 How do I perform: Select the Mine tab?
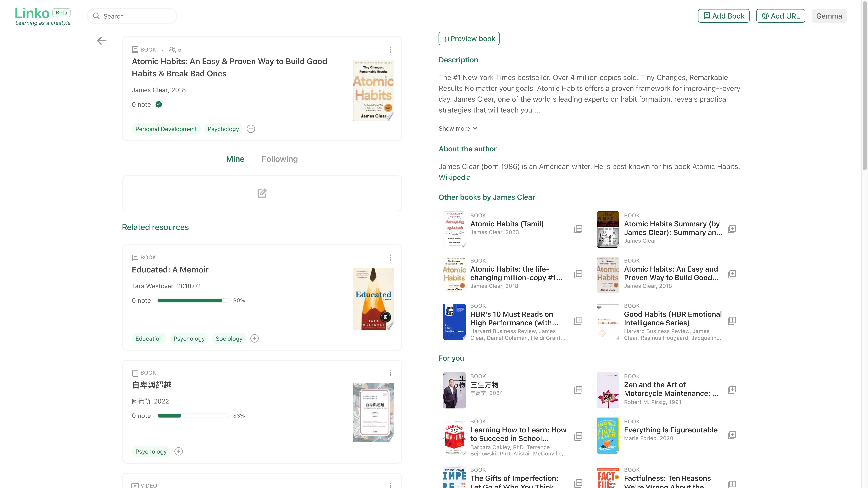pyautogui.click(x=235, y=159)
